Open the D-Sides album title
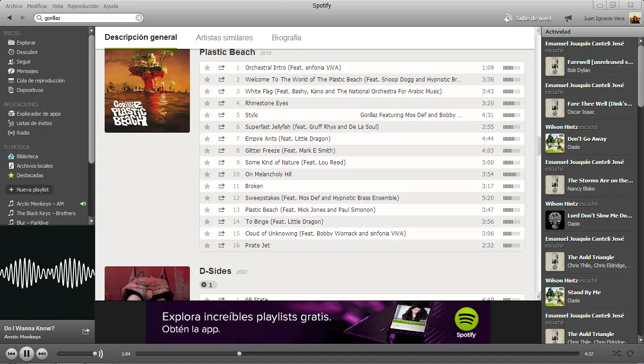Viewport: 644px width, 364px height. point(215,271)
